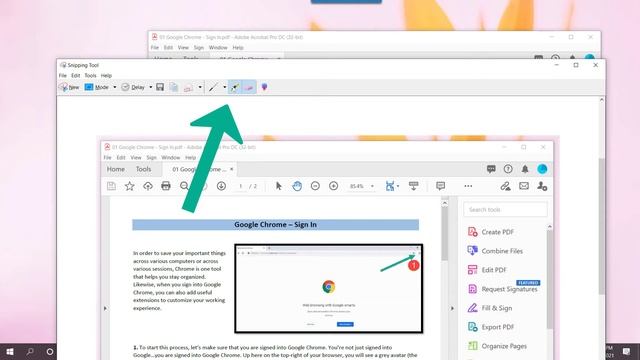Image resolution: width=640 pixels, height=360 pixels.
Task: Click the Snipping Tool vertical scrollbar thumb
Action: click(601, 226)
